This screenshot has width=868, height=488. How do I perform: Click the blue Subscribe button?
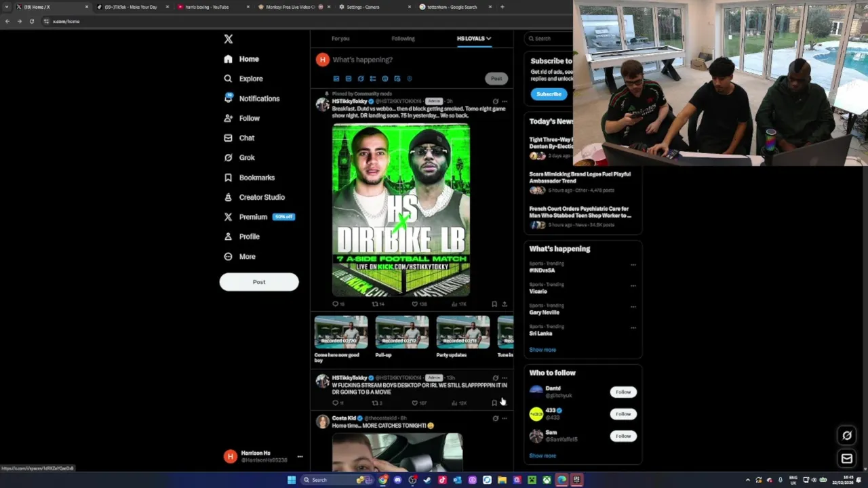549,94
